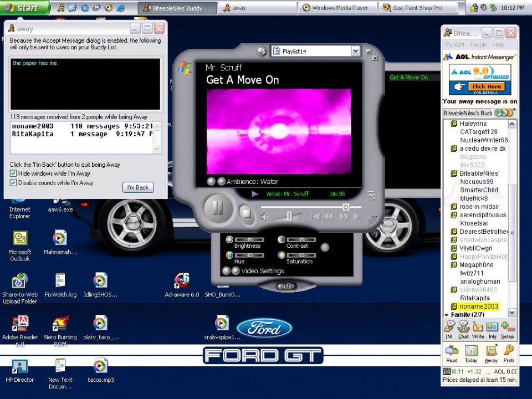Click the seek bar position handle
Viewport: 532px width, 399px height.
click(x=346, y=207)
